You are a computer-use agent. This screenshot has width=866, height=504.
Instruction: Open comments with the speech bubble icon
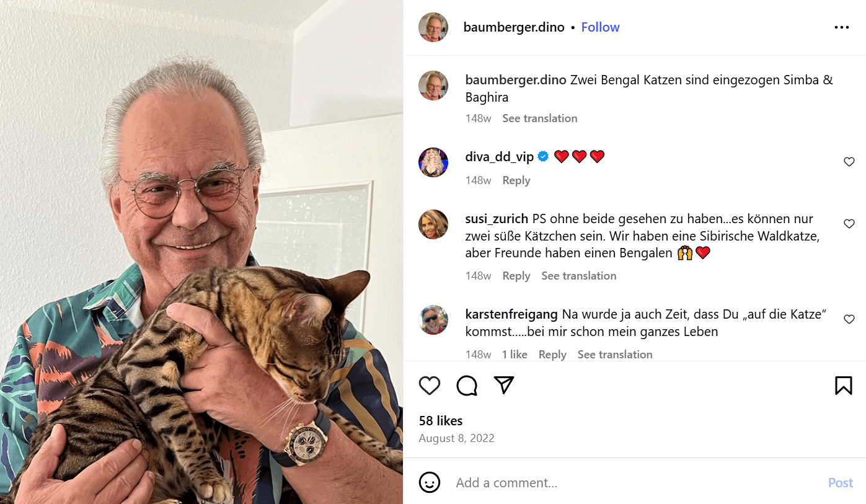(x=467, y=386)
